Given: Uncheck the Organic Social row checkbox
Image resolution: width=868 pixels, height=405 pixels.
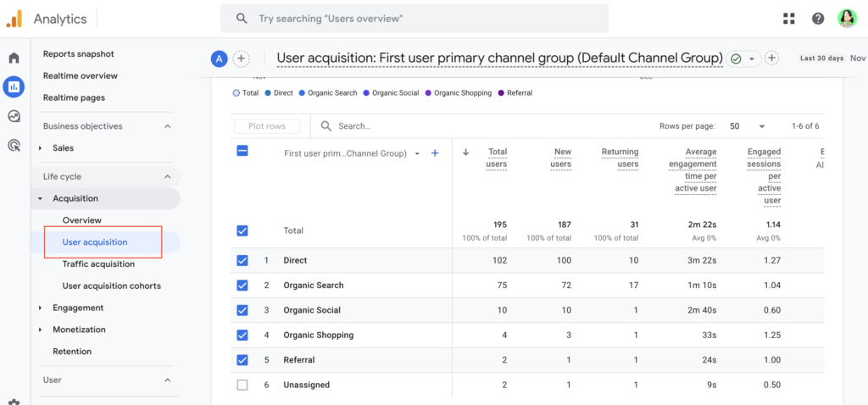Looking at the screenshot, I should (x=242, y=310).
